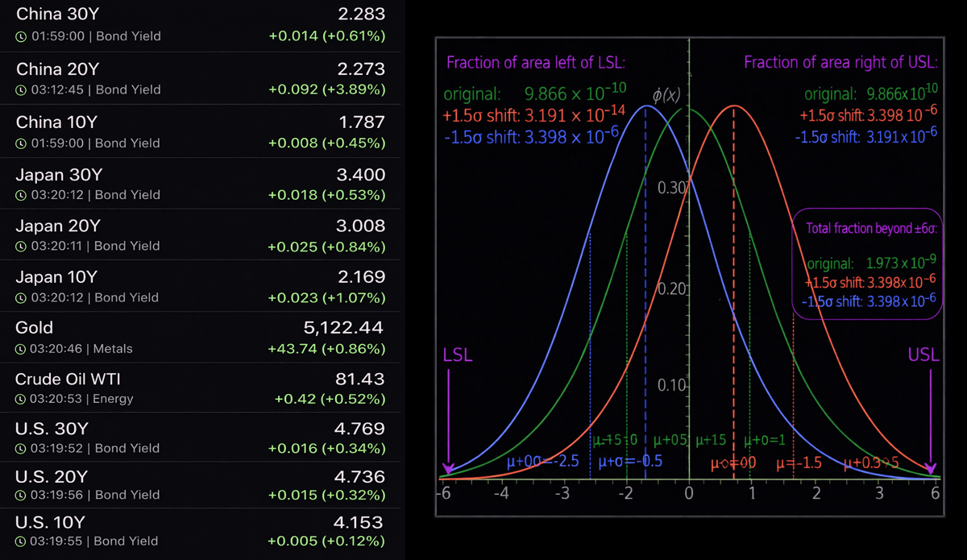
Task: Click clock icon in U.S. 30Y row
Action: coord(20,448)
